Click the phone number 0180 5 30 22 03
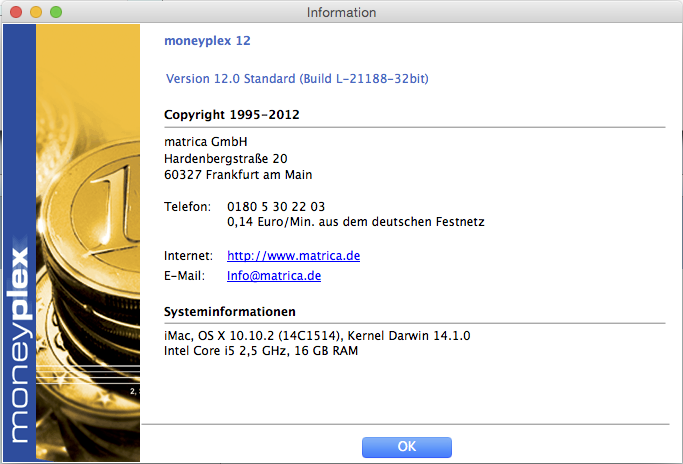This screenshot has height=464, width=683. pos(276,207)
